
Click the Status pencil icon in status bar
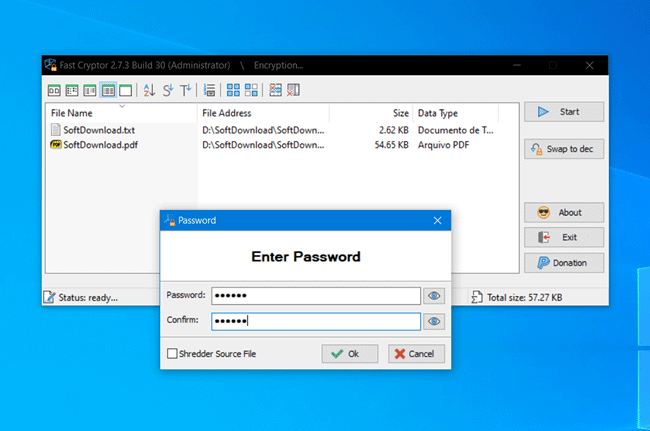point(49,297)
